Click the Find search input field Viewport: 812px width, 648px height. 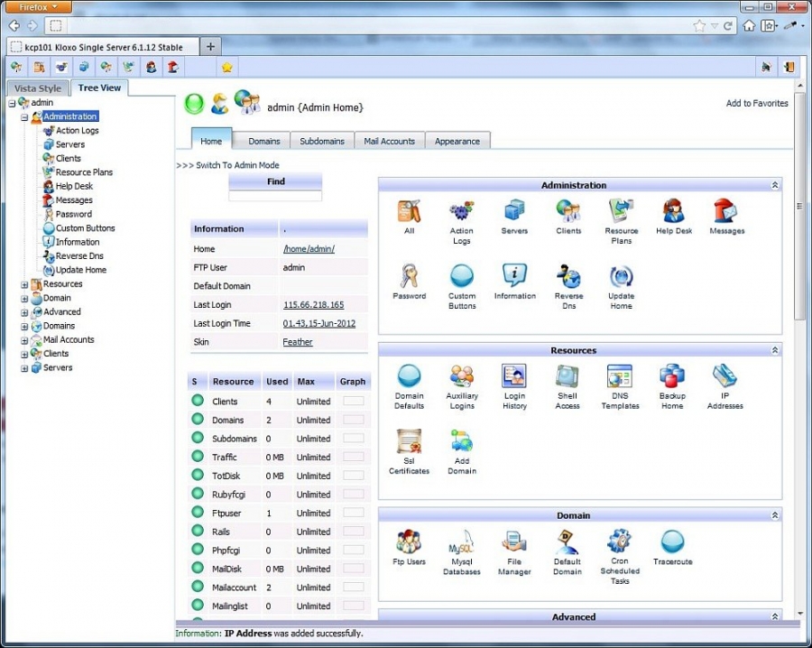point(275,196)
